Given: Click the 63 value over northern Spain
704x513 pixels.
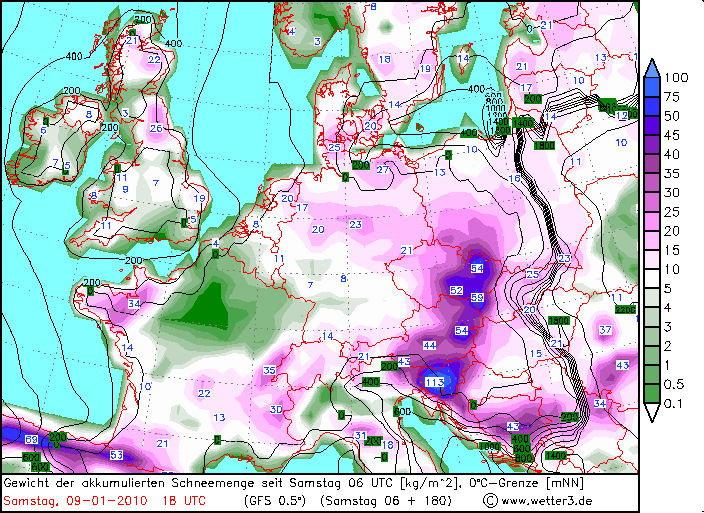Looking at the screenshot, I should tap(116, 455).
